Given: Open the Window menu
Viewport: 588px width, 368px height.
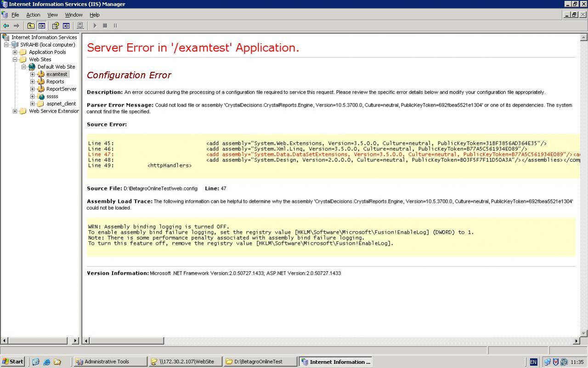Looking at the screenshot, I should [x=73, y=15].
